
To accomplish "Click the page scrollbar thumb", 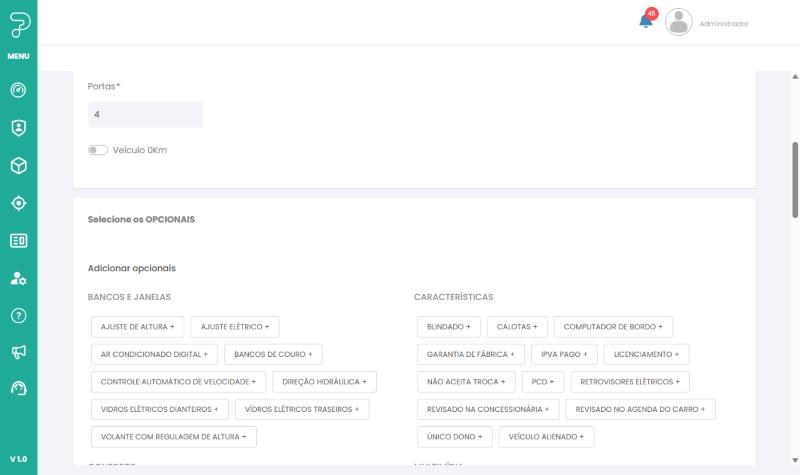I will click(795, 180).
